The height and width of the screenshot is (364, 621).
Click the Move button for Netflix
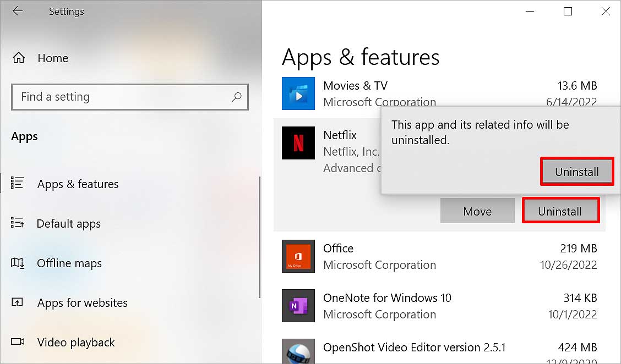pyautogui.click(x=477, y=211)
